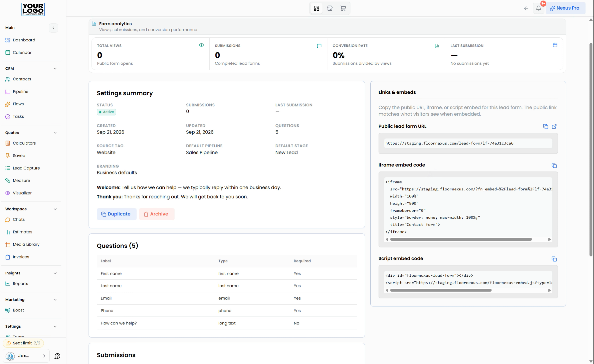Click the Last Submission calendar icon

(x=555, y=45)
